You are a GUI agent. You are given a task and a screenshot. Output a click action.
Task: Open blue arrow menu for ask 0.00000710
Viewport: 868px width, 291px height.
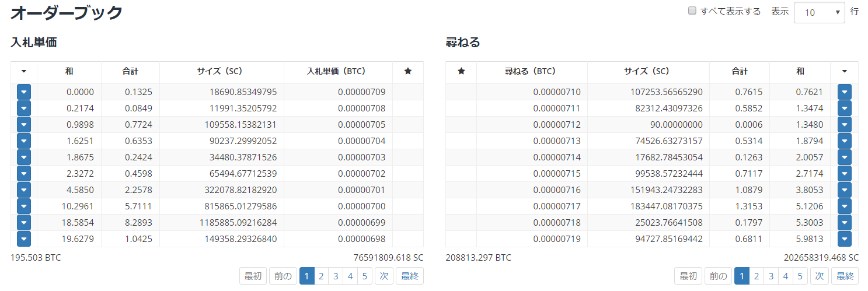point(844,92)
